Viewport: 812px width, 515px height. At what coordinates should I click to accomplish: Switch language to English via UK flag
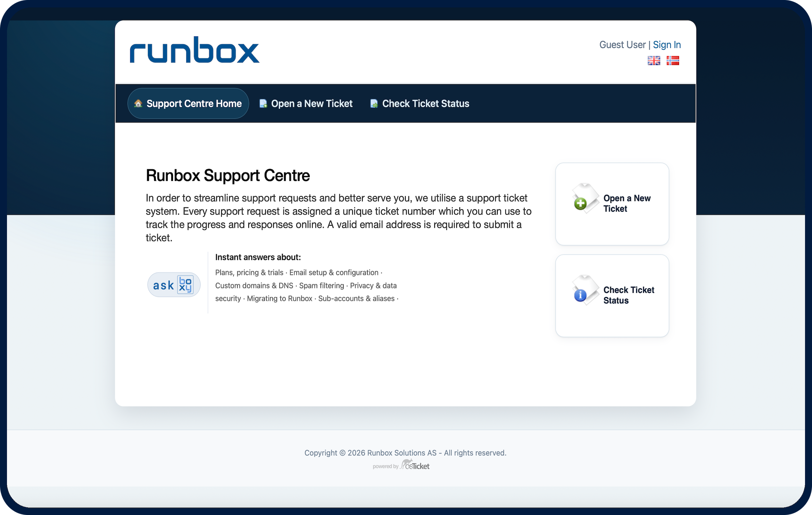click(654, 61)
